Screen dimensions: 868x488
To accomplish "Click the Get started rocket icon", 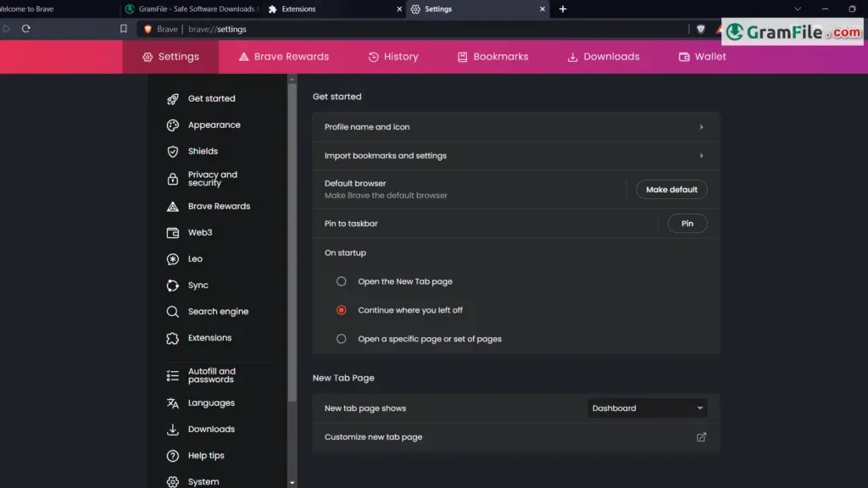I will coord(173,98).
